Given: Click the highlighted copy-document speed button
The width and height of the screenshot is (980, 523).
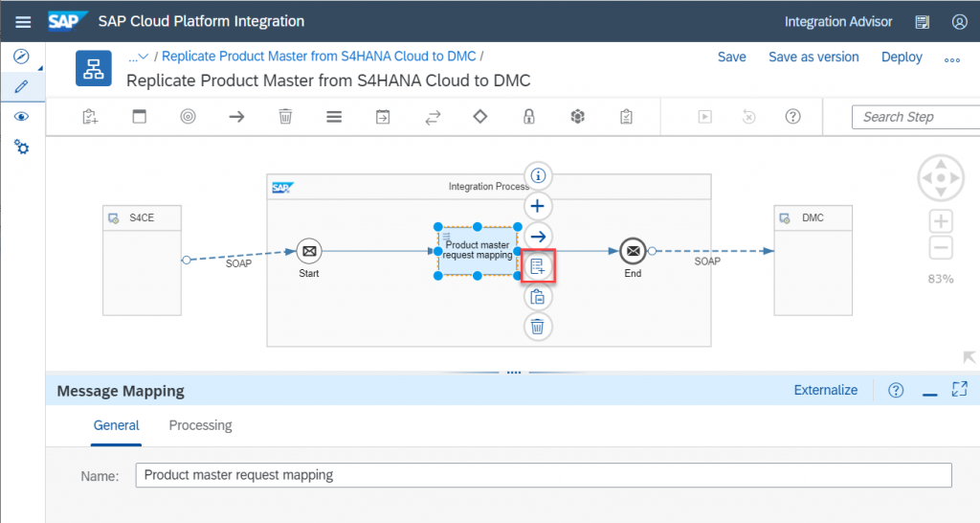Looking at the screenshot, I should (538, 267).
